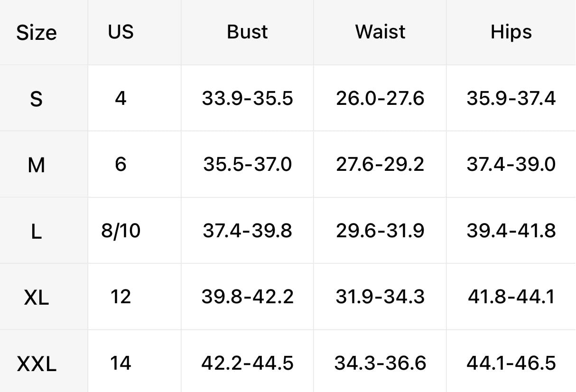Click waist measurement 29.6-31.9
This screenshot has width=576, height=392.
(x=380, y=231)
